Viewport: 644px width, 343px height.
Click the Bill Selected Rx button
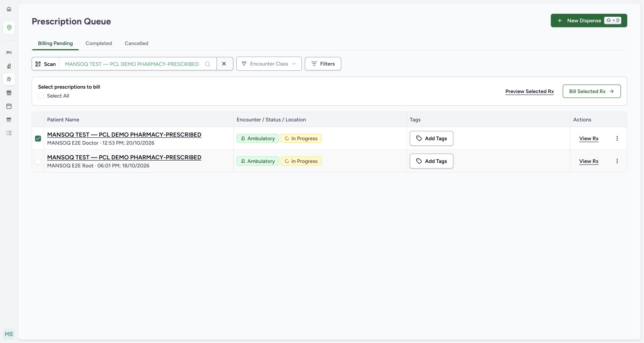coord(591,91)
